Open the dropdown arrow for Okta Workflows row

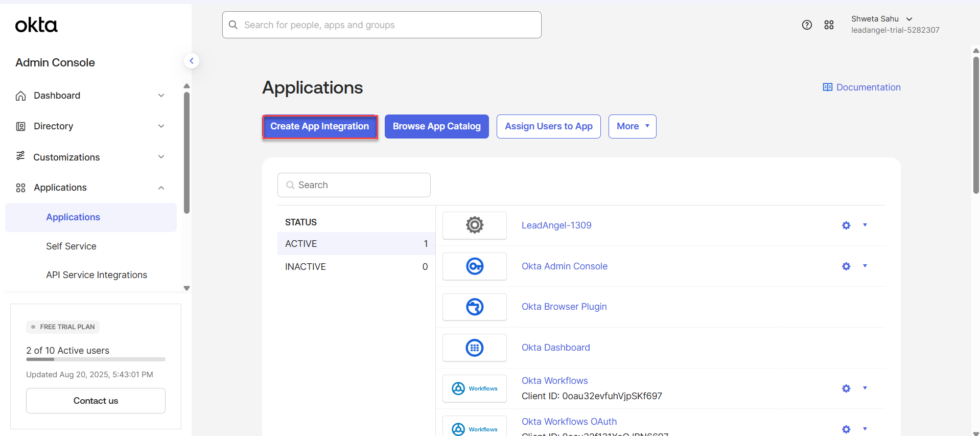point(865,388)
